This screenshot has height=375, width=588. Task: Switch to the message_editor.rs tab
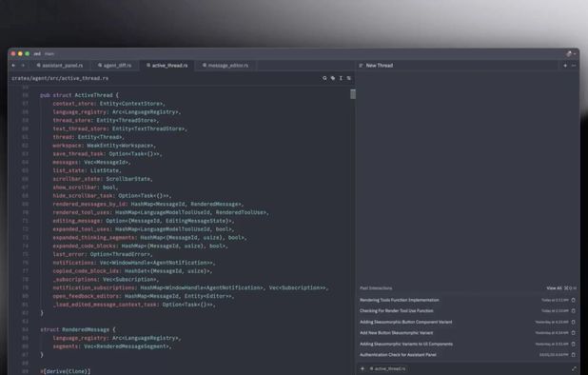[x=225, y=66]
